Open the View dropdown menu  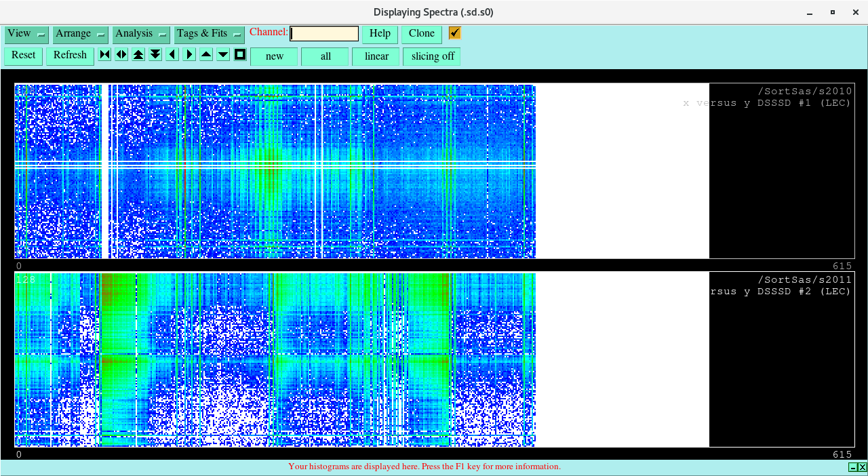pyautogui.click(x=26, y=34)
